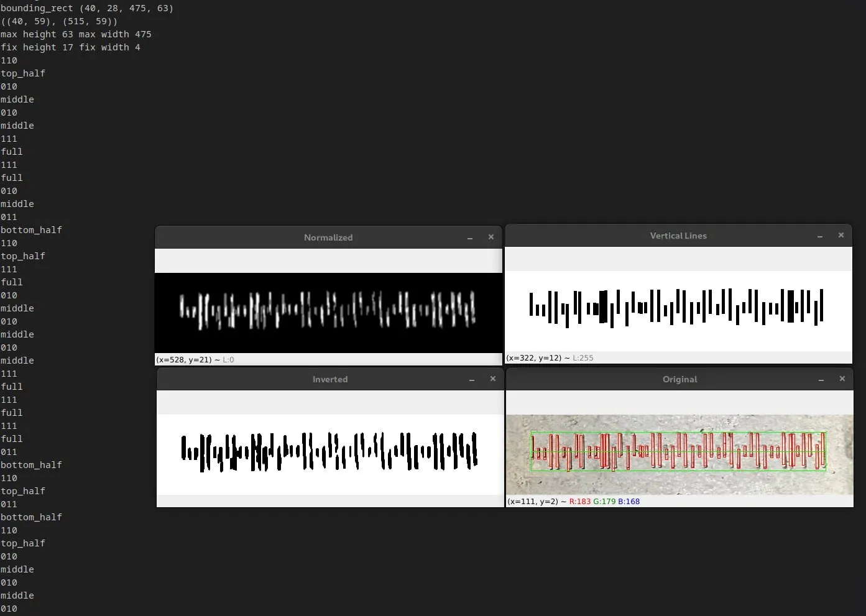Close the Original window
Viewport: 866px width, 616px height.
click(x=842, y=379)
